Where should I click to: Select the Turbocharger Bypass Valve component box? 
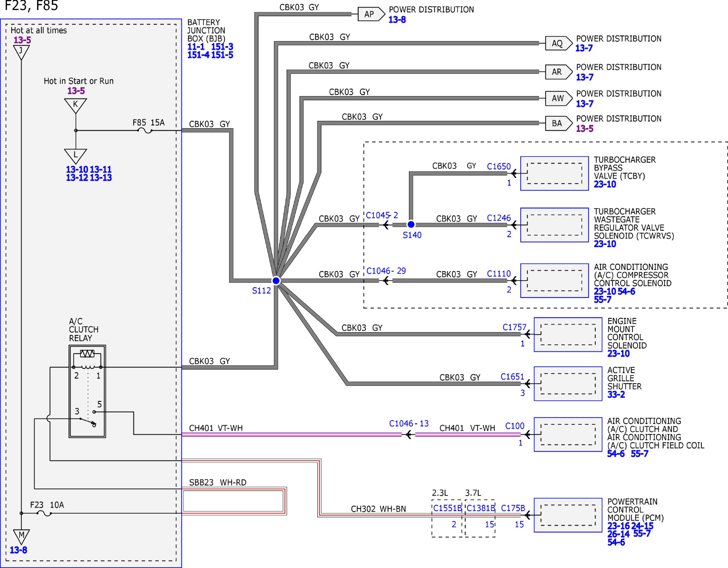[x=554, y=174]
